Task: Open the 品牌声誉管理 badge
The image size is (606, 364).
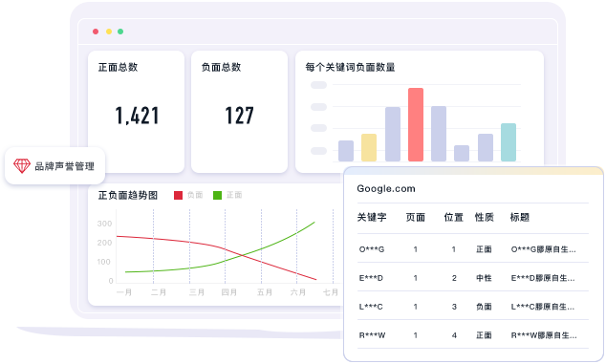Action: 54,166
